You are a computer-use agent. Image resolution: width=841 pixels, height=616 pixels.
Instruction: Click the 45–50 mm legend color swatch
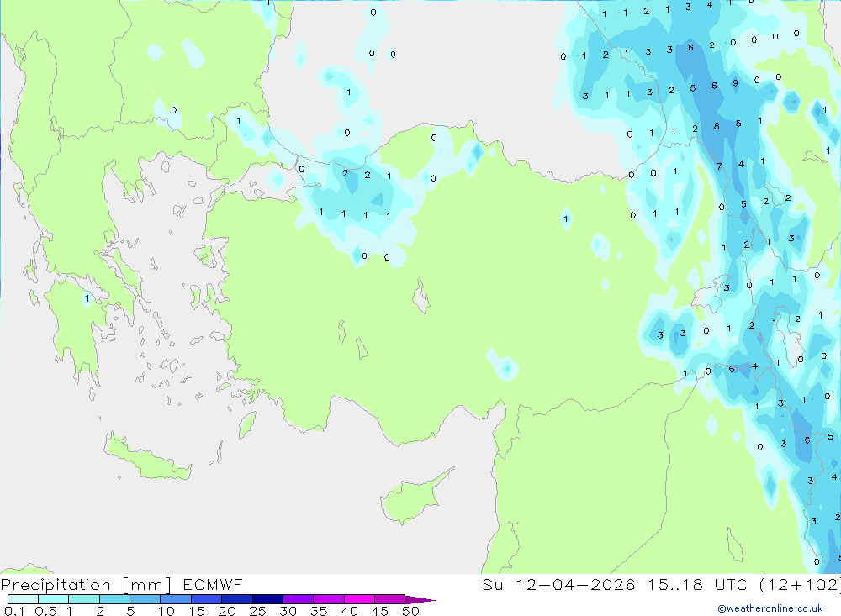point(390,599)
